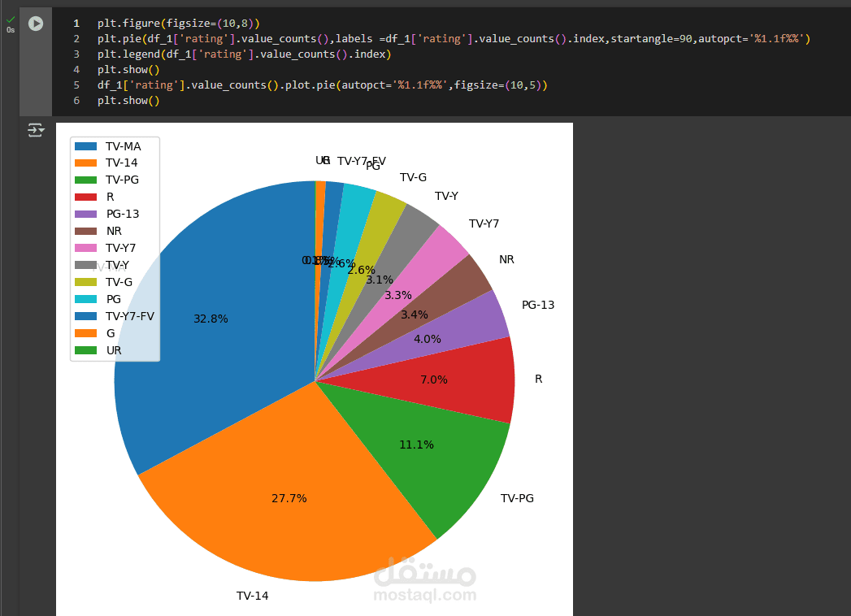851x616 pixels.
Task: Click first plt.show() on line 4
Action: tap(128, 69)
